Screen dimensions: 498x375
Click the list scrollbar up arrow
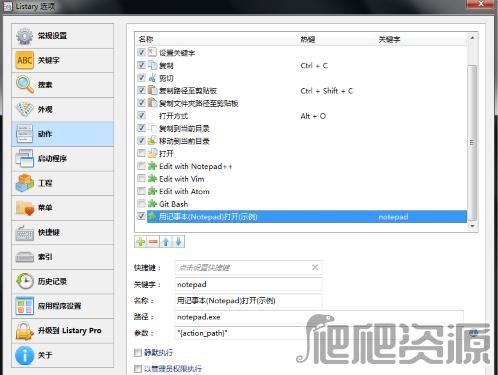click(472, 38)
